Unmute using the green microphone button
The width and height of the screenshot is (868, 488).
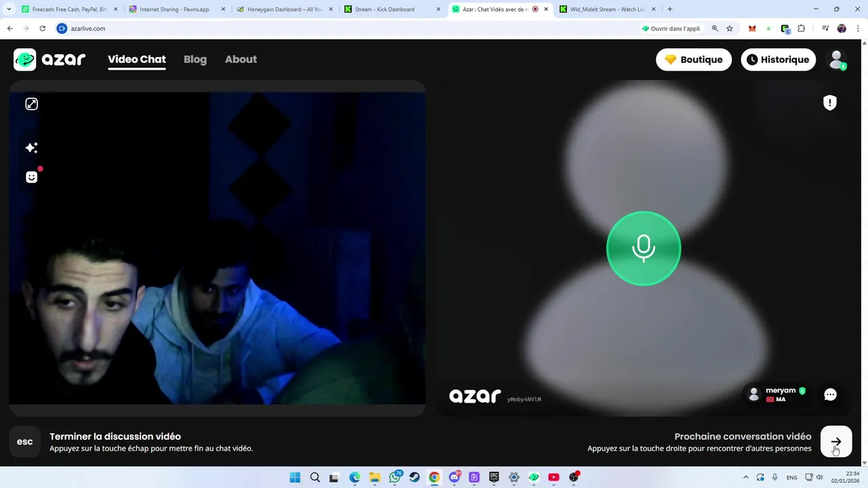pos(644,248)
